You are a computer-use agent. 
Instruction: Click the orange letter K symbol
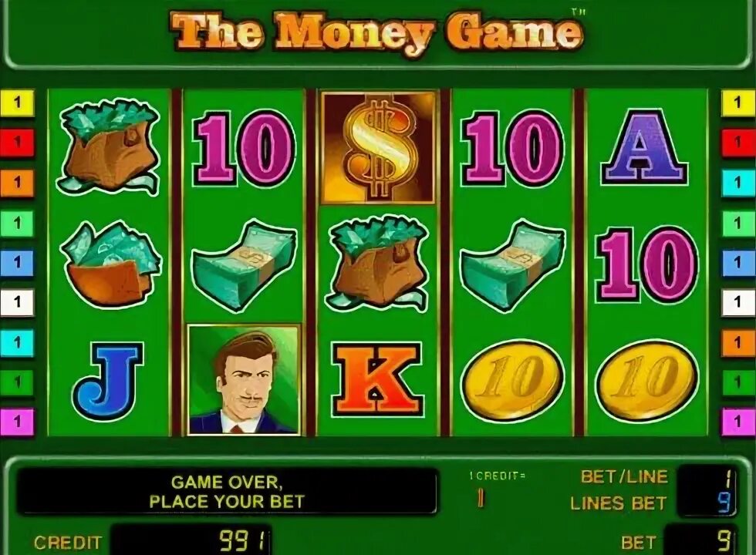point(378,379)
